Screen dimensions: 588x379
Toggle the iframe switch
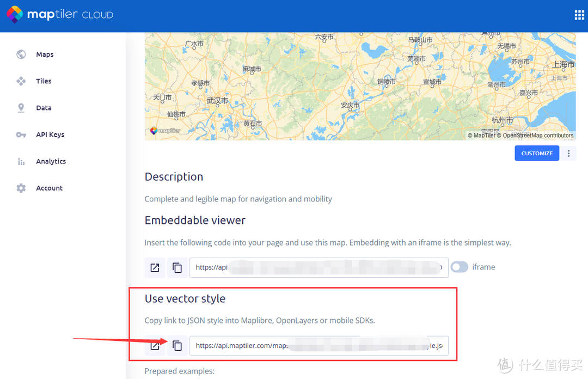460,267
